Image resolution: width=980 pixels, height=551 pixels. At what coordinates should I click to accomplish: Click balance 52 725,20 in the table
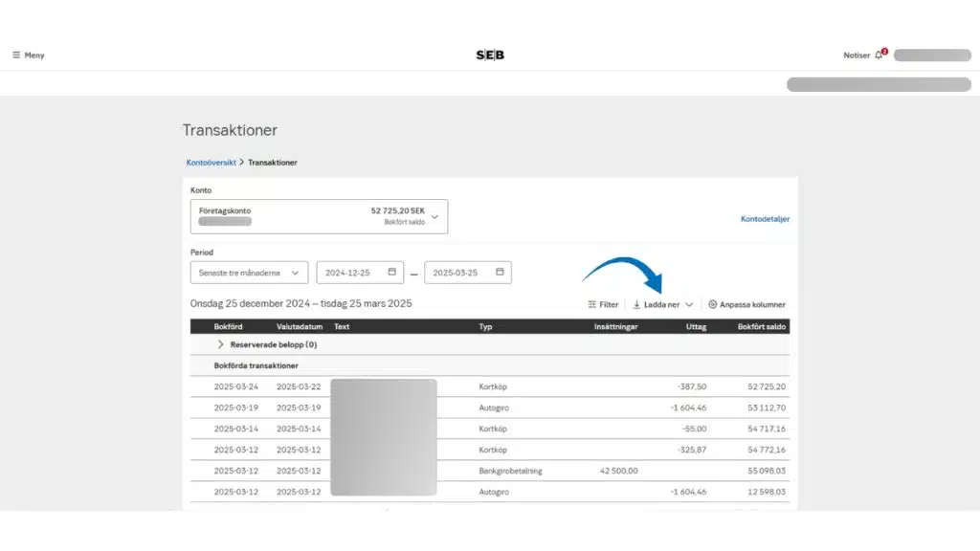tap(767, 386)
